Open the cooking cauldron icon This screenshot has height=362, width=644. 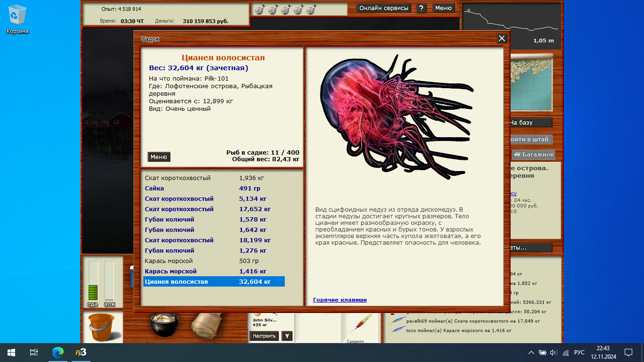(165, 324)
